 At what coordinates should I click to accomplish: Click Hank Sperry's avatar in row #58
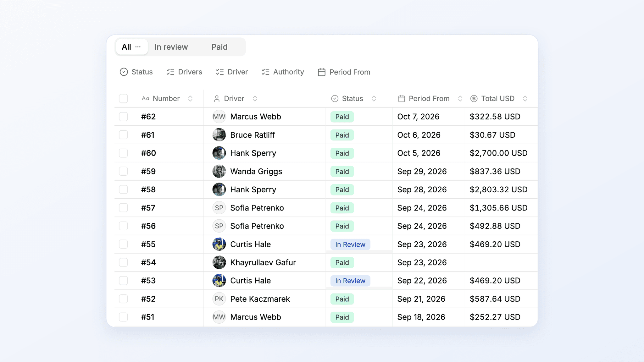point(219,189)
